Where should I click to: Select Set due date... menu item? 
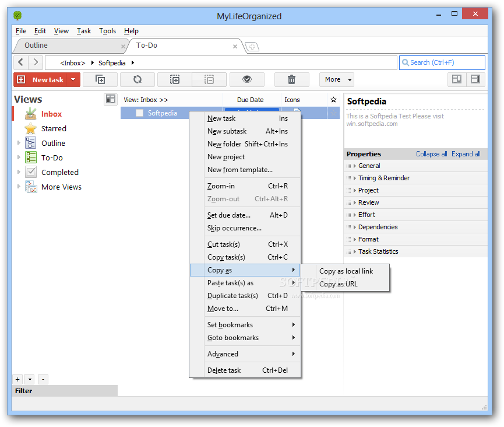(245, 215)
